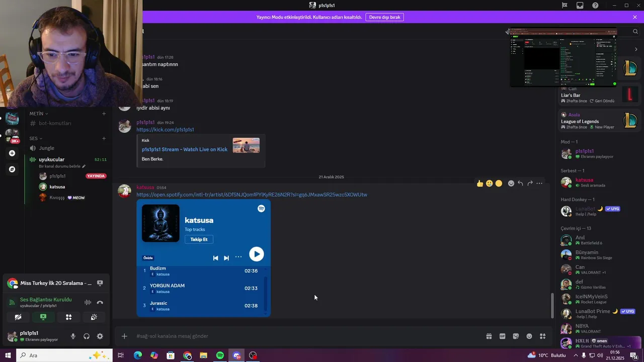Select the Budizm track
This screenshot has height=362, width=644.
click(x=201, y=271)
